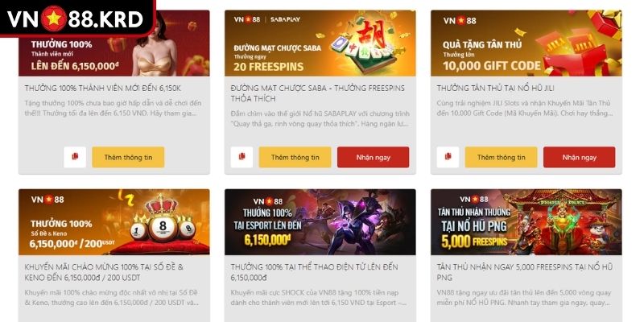Open the Số Đề & Keno 100% bonus banner
This screenshot has width=644, height=322.
(114, 222)
